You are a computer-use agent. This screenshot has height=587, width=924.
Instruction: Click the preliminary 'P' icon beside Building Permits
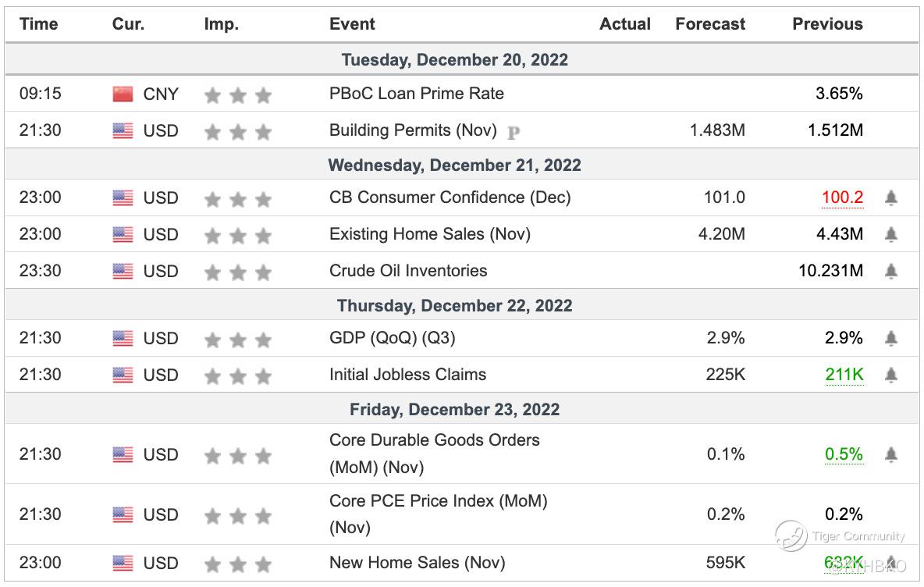[x=513, y=133]
